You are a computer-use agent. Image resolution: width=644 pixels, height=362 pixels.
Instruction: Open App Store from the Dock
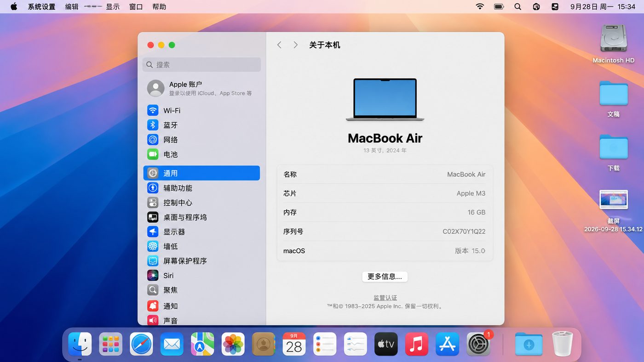click(447, 344)
